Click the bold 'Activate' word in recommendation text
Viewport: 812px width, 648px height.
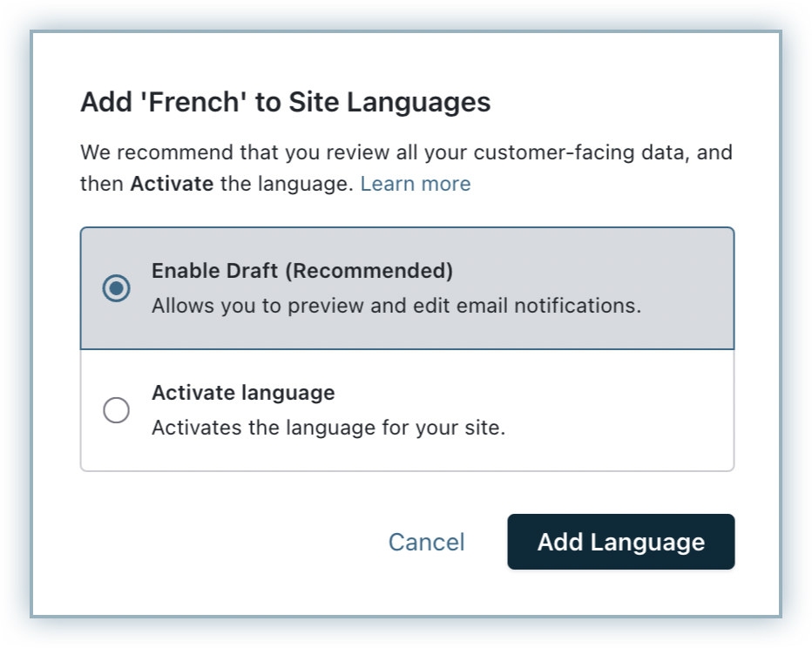click(172, 184)
